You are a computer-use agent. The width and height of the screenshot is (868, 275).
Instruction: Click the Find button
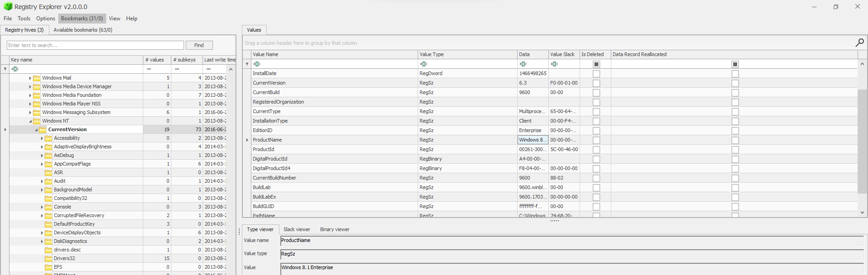pyautogui.click(x=199, y=45)
